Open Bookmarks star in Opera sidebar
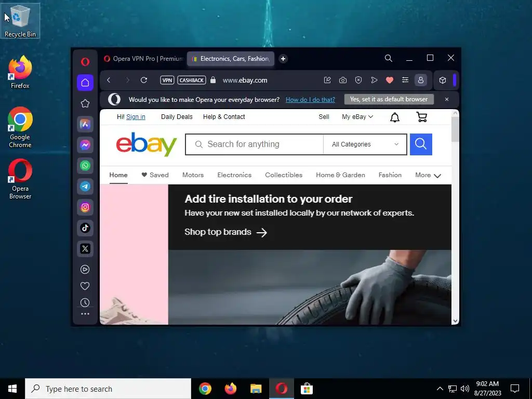 click(85, 103)
